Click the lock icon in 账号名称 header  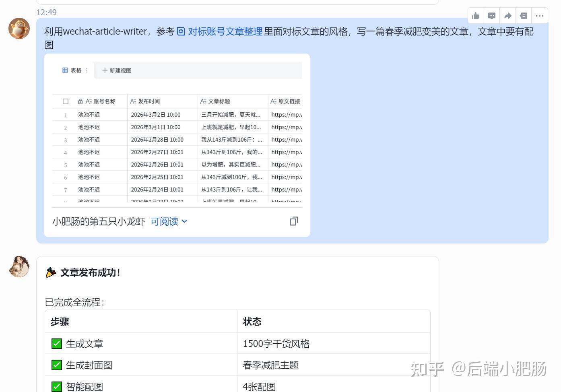point(80,101)
